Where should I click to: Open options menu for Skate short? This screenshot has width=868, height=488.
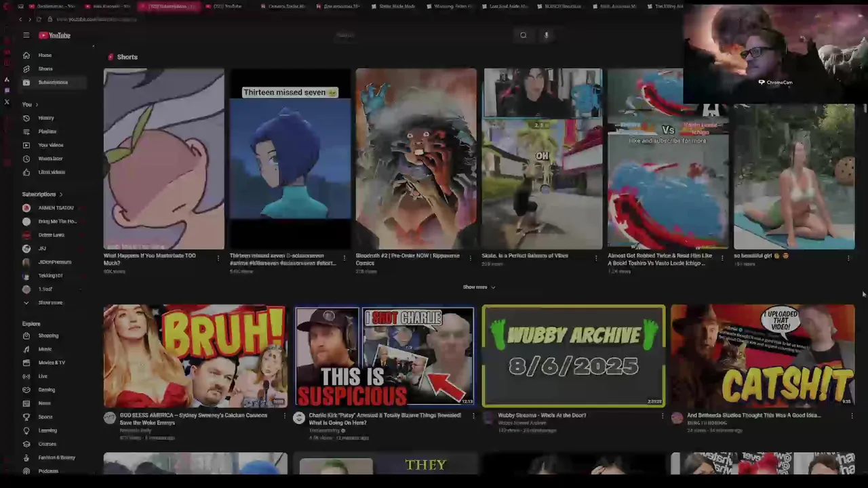coord(596,258)
